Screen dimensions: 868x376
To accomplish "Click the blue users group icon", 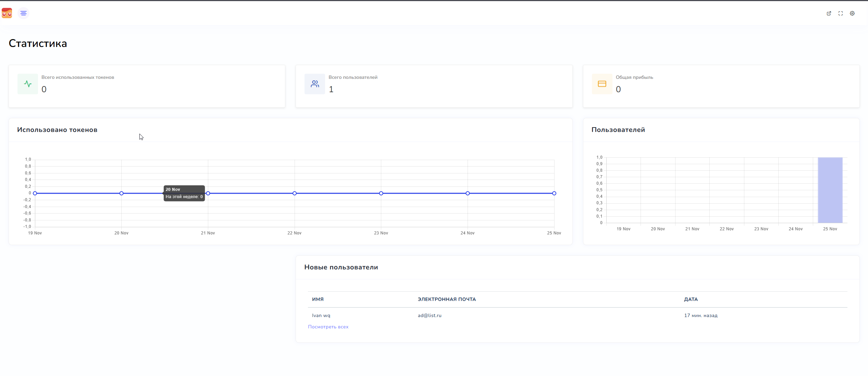I will (x=314, y=84).
